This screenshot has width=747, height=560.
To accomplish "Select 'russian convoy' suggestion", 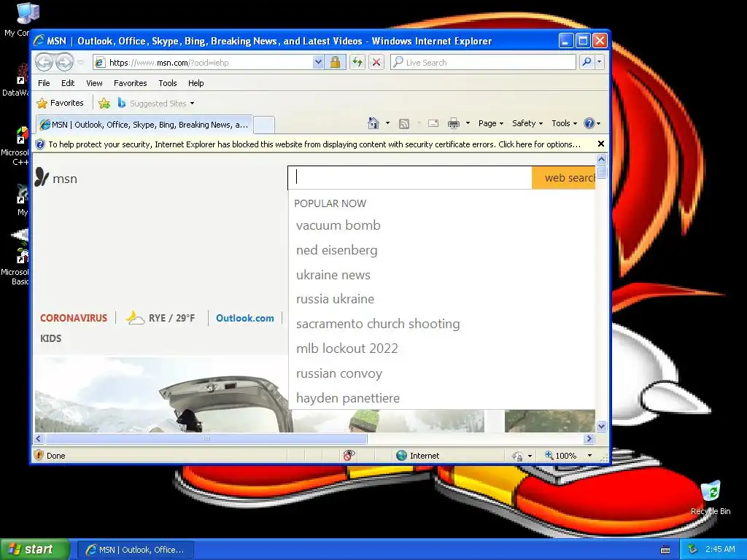I will [x=338, y=373].
